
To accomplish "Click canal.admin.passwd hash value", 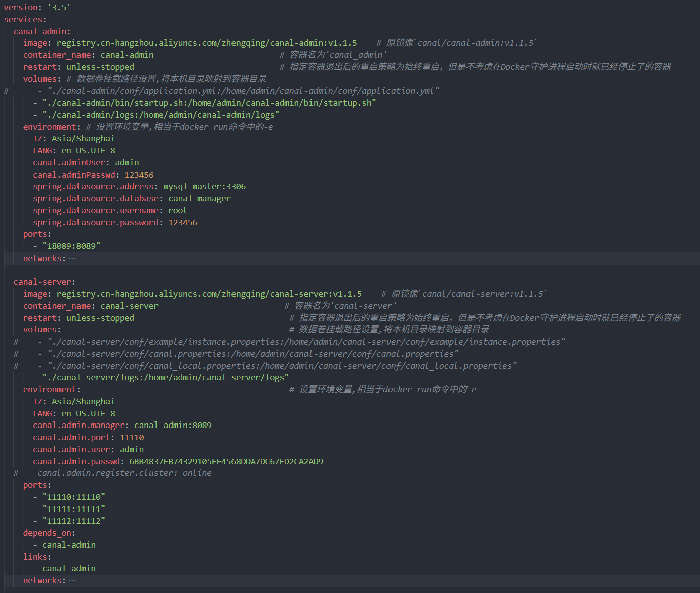I will tap(226, 462).
